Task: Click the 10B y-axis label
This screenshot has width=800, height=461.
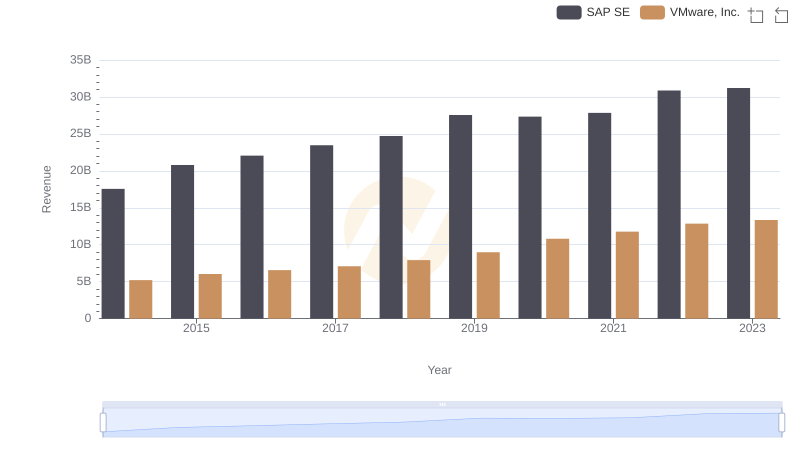Action: click(x=81, y=244)
